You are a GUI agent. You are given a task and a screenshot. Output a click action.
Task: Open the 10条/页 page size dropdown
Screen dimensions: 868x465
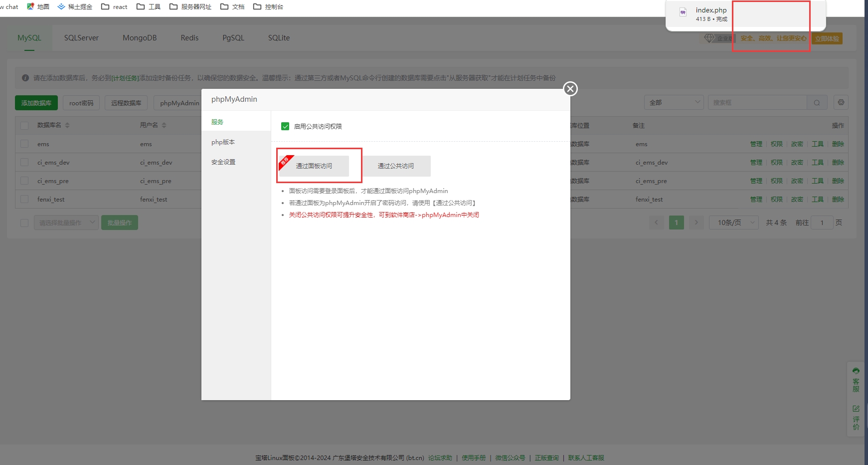pos(734,223)
